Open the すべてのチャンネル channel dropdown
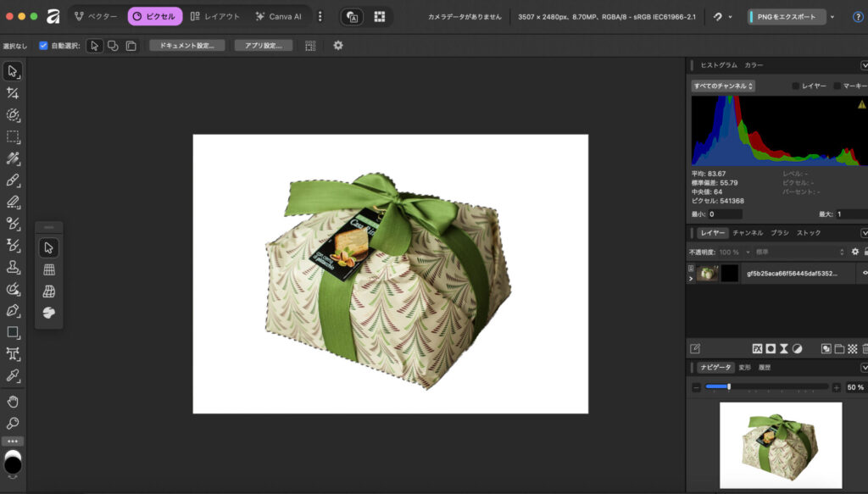868x494 pixels. pyautogui.click(x=723, y=86)
